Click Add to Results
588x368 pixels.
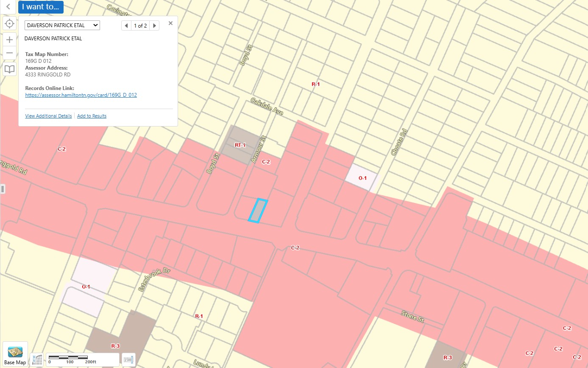coord(92,116)
